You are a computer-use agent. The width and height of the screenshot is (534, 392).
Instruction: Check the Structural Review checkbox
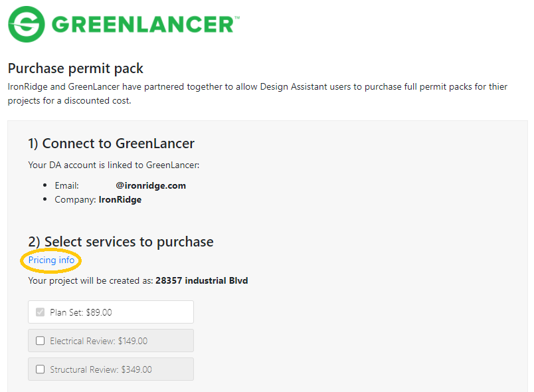click(40, 369)
